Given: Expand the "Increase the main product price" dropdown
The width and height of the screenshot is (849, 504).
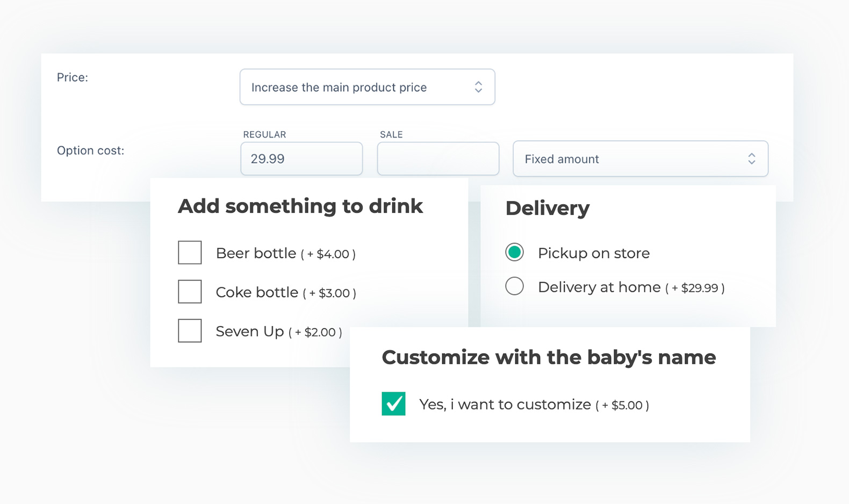Looking at the screenshot, I should [x=367, y=87].
